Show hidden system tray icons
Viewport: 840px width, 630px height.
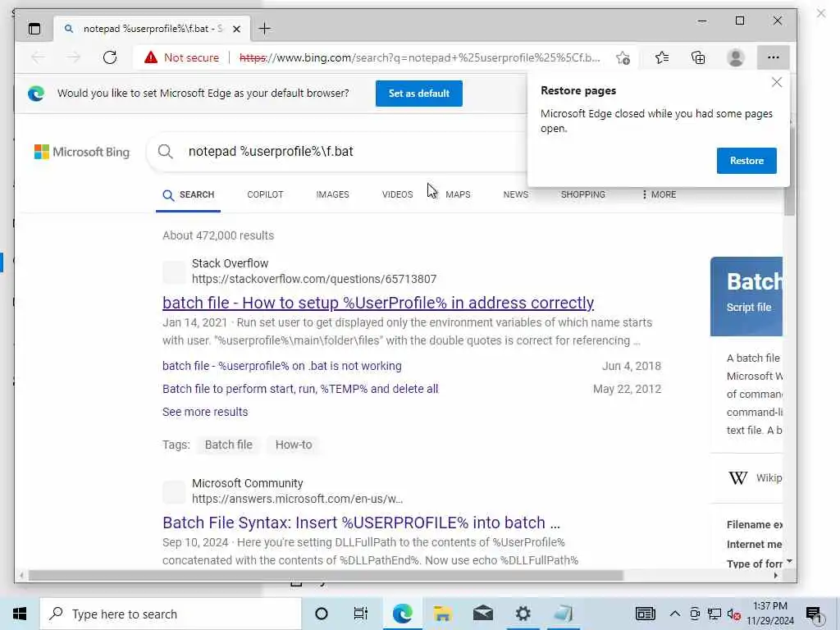point(675,614)
